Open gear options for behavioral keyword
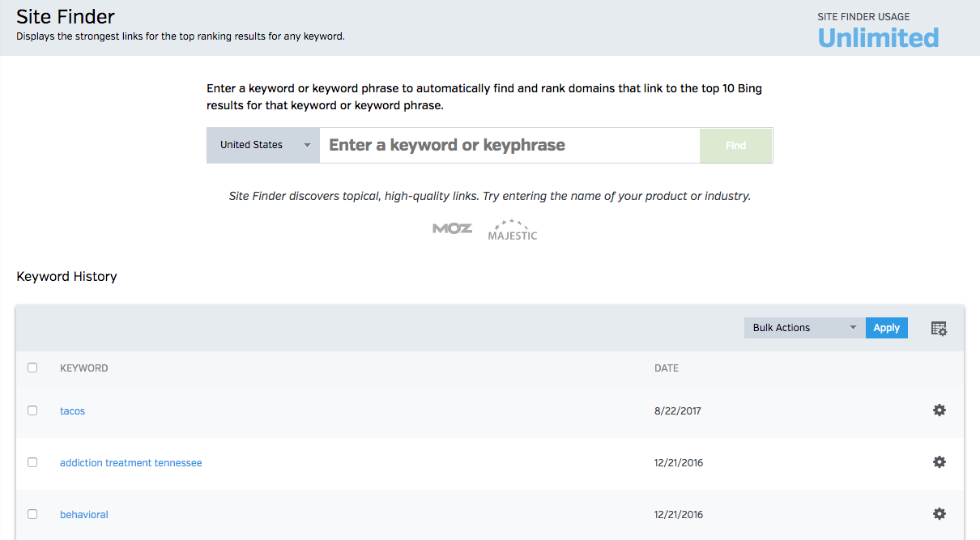Image resolution: width=980 pixels, height=540 pixels. (x=939, y=514)
